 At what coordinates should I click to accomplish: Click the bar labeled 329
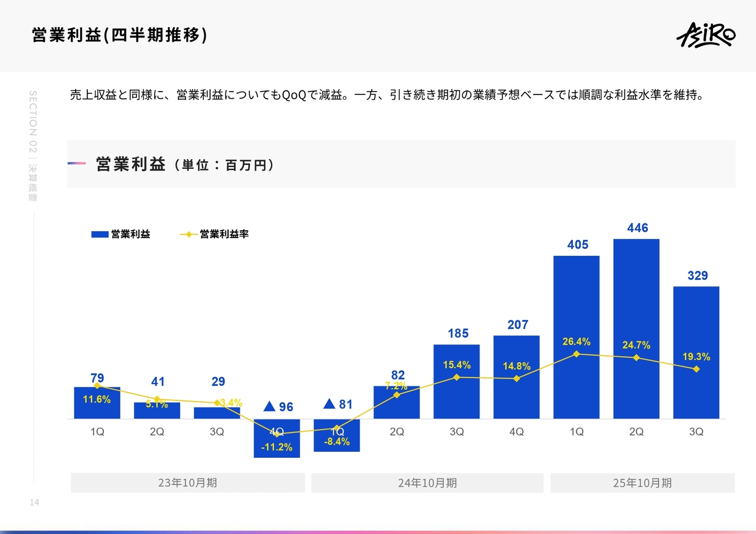(696, 331)
